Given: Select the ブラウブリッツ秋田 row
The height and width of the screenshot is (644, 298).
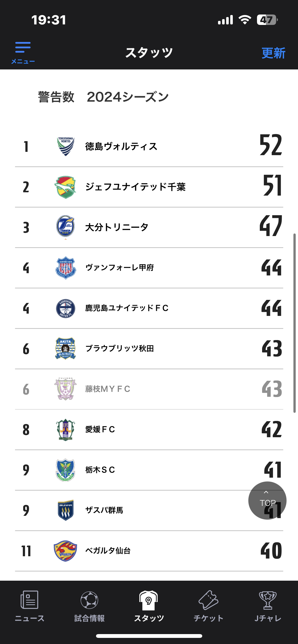Looking at the screenshot, I should [x=149, y=349].
